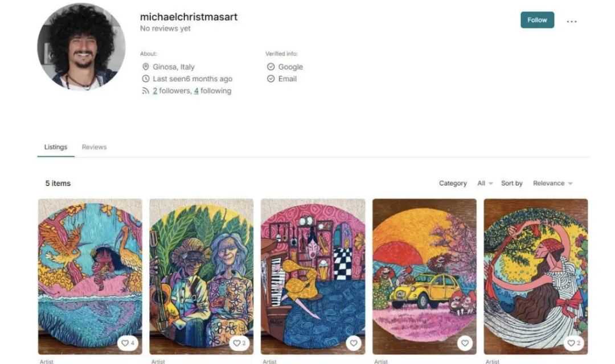Open the Sort by Relevance dropdown
Viewport: 615px width, 364px height.
(552, 183)
